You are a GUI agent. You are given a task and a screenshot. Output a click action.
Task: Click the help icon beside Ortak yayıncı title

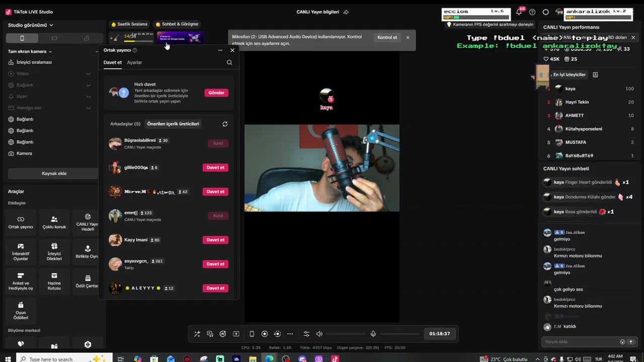click(135, 50)
